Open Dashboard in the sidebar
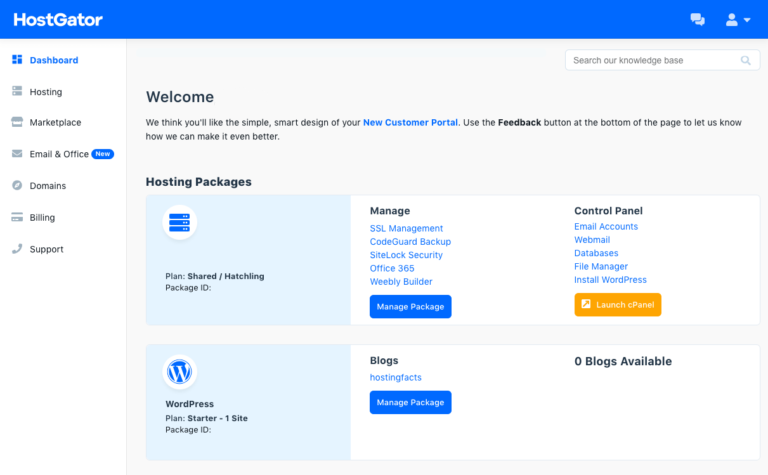768x475 pixels. (x=54, y=60)
